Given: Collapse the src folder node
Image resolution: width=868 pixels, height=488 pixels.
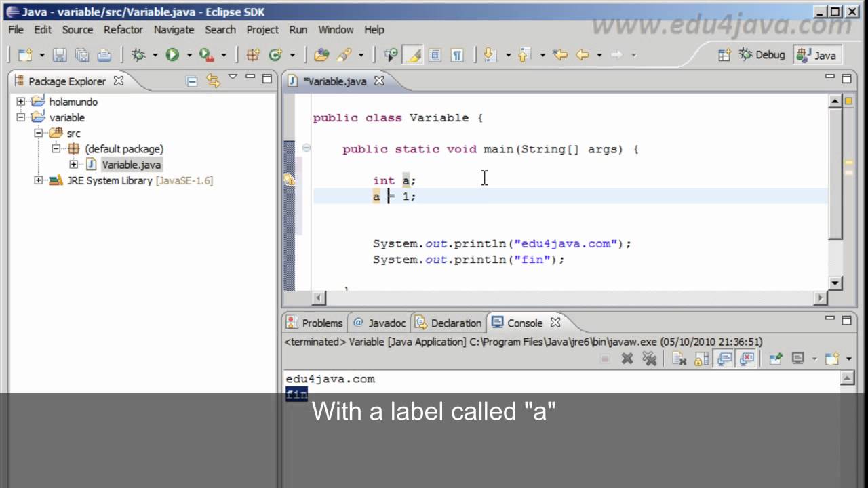Looking at the screenshot, I should point(39,133).
